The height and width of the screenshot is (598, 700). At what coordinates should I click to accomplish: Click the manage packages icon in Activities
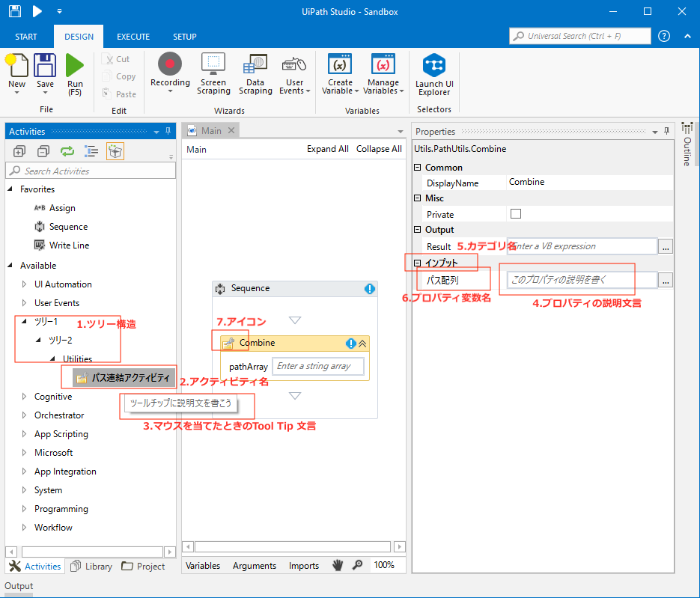click(x=115, y=151)
